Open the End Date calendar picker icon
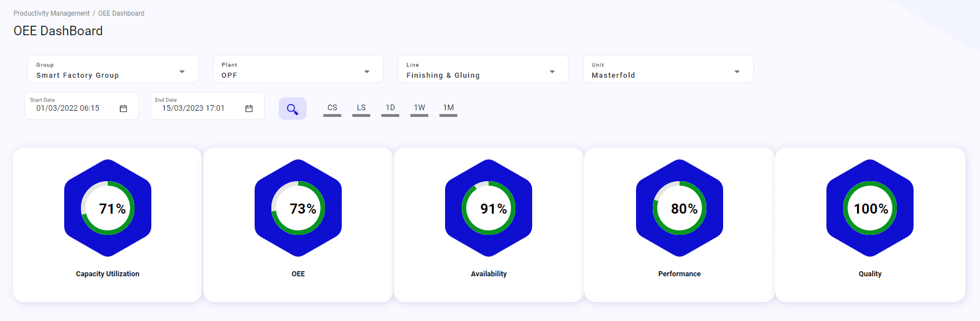This screenshot has width=980, height=321. coord(249,108)
